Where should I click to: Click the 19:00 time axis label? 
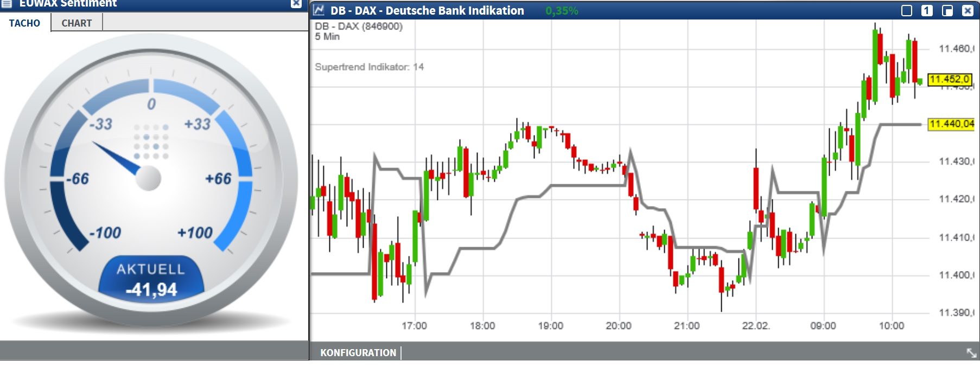pos(551,326)
